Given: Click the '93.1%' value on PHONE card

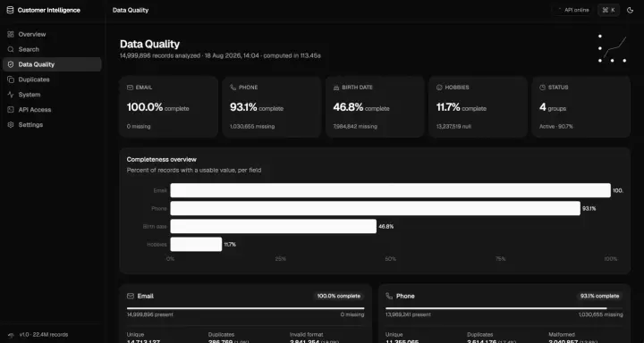Looking at the screenshot, I should point(243,107).
